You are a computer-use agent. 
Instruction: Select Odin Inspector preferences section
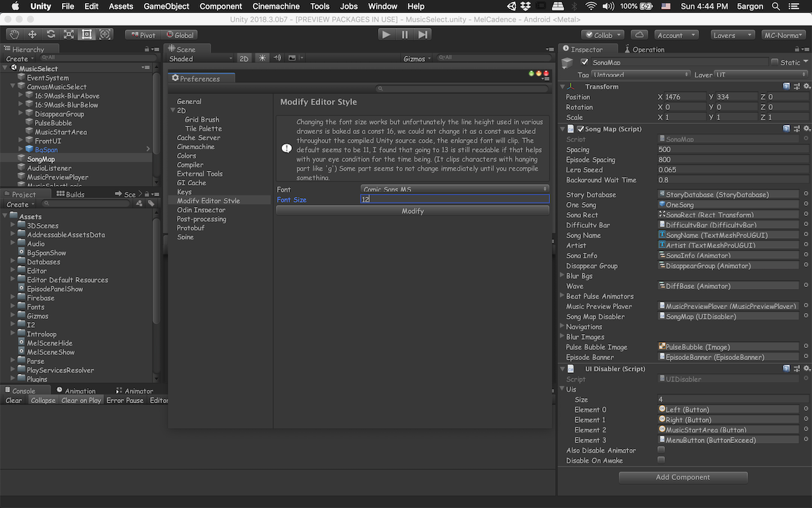[x=201, y=210]
